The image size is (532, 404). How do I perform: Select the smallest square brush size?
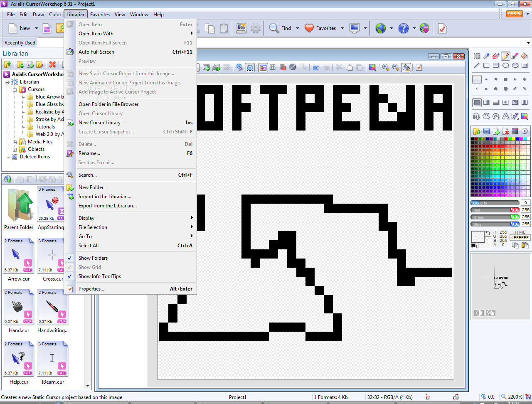click(477, 79)
